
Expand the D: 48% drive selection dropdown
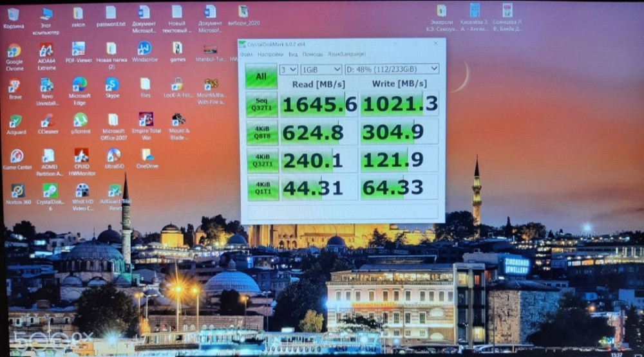point(392,69)
